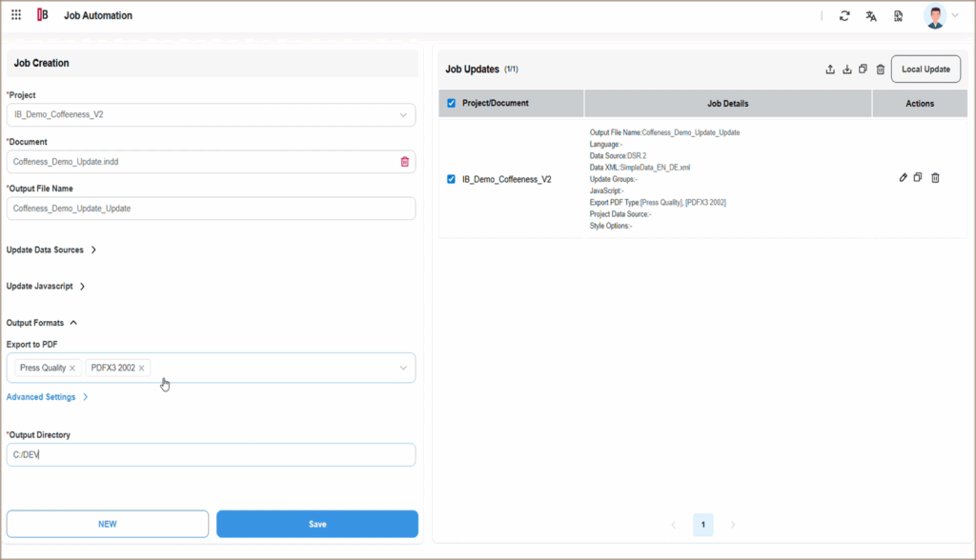Open the Project dropdown
Screen dimensions: 976x560
click(403, 114)
